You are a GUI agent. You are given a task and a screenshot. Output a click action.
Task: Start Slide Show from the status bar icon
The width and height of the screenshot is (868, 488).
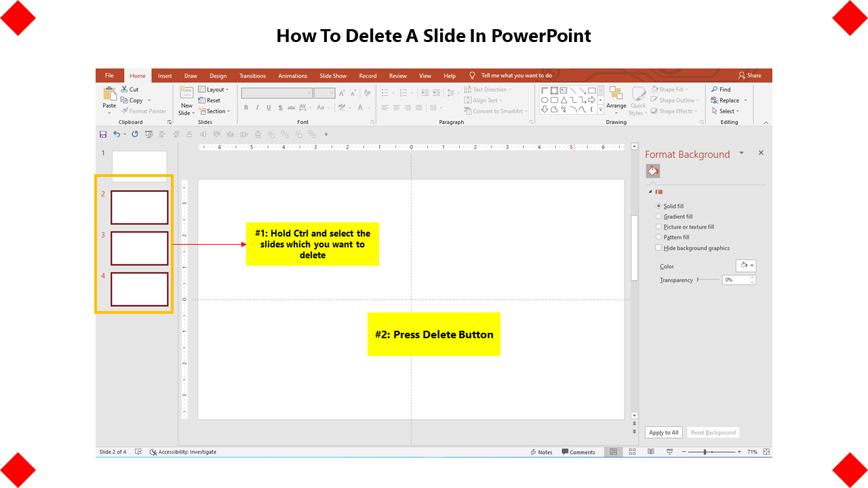[x=670, y=451]
